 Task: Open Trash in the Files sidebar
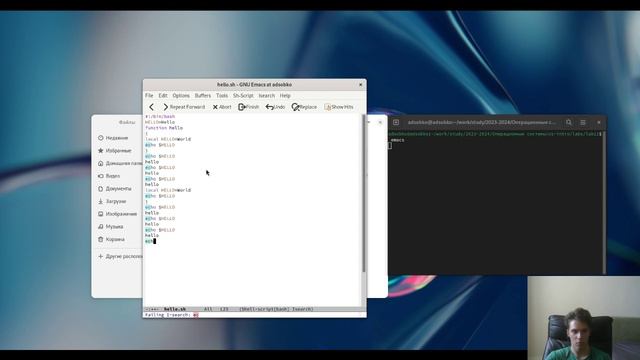coord(111,239)
